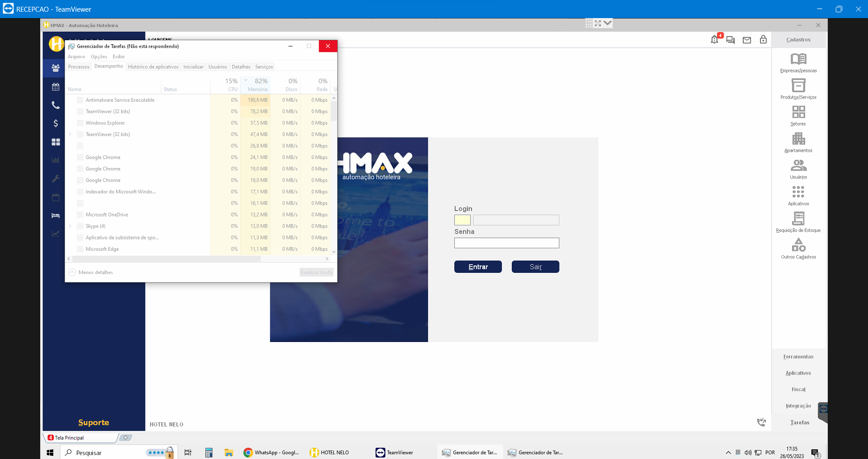
Task: Click the padlock lock icon
Action: pos(763,40)
